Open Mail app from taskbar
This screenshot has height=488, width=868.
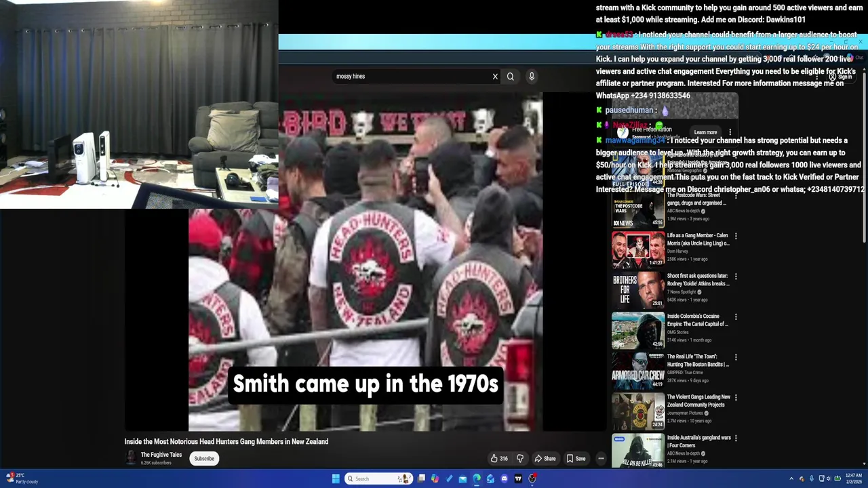[462, 479]
